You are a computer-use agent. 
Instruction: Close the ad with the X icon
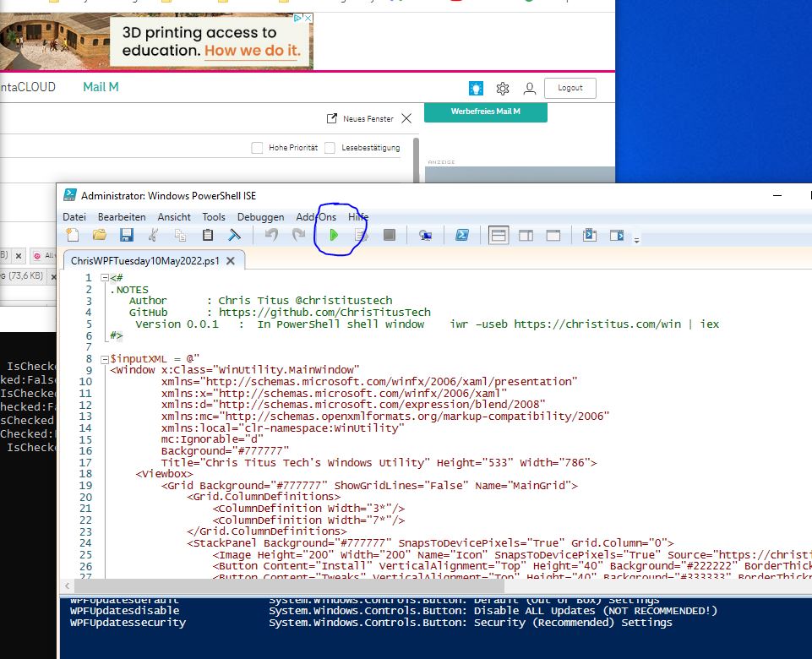(308, 18)
